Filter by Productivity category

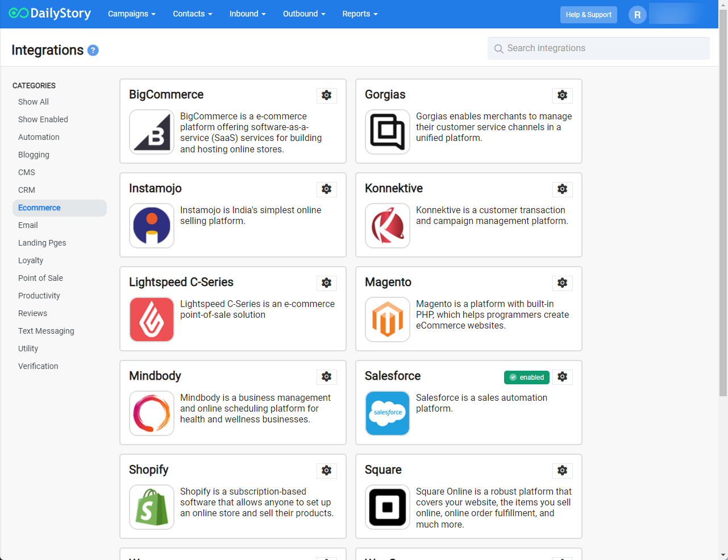click(x=39, y=296)
